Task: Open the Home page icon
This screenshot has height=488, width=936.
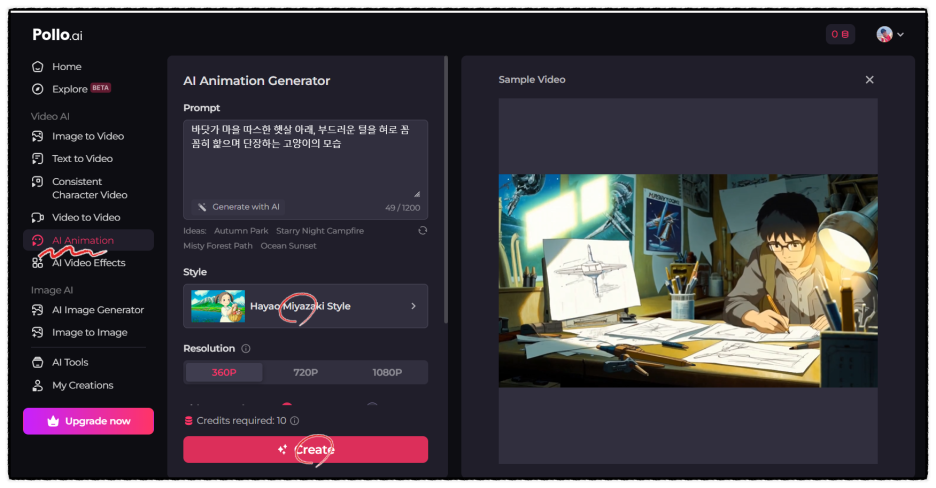Action: click(38, 66)
